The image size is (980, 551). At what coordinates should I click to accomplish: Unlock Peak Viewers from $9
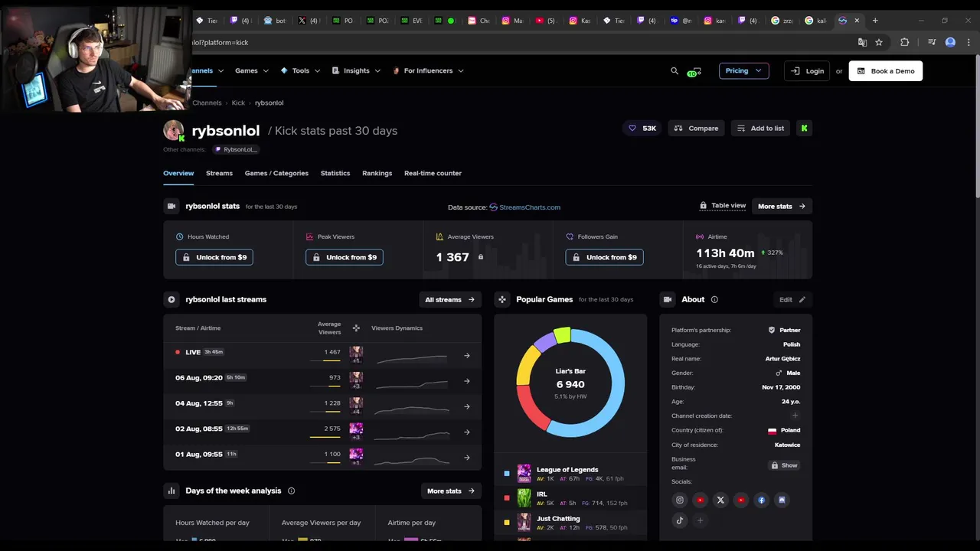point(345,257)
